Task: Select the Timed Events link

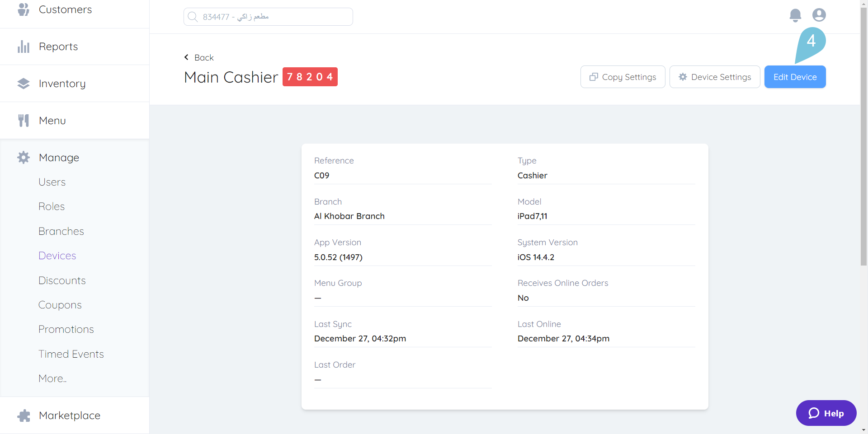Action: pos(71,354)
